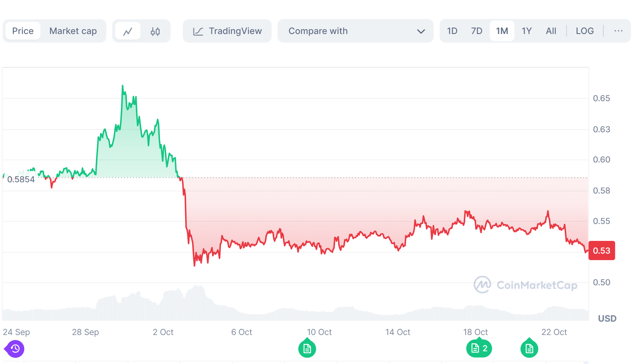
Task: Switch to line chart view icon
Action: point(128,31)
